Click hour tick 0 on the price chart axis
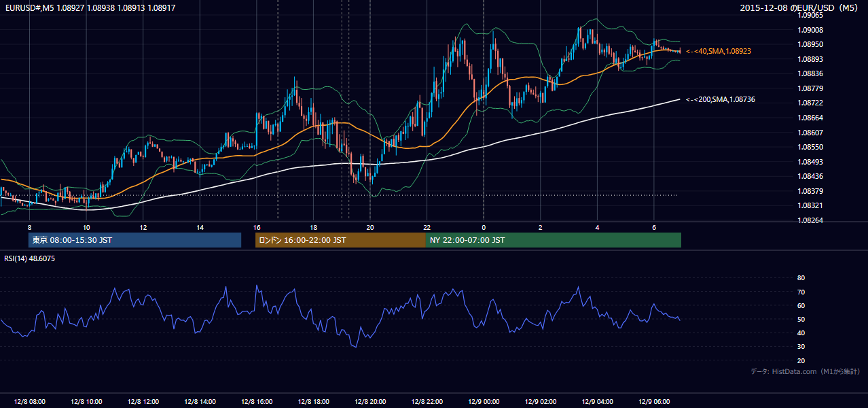The width and height of the screenshot is (868, 408). click(x=484, y=227)
